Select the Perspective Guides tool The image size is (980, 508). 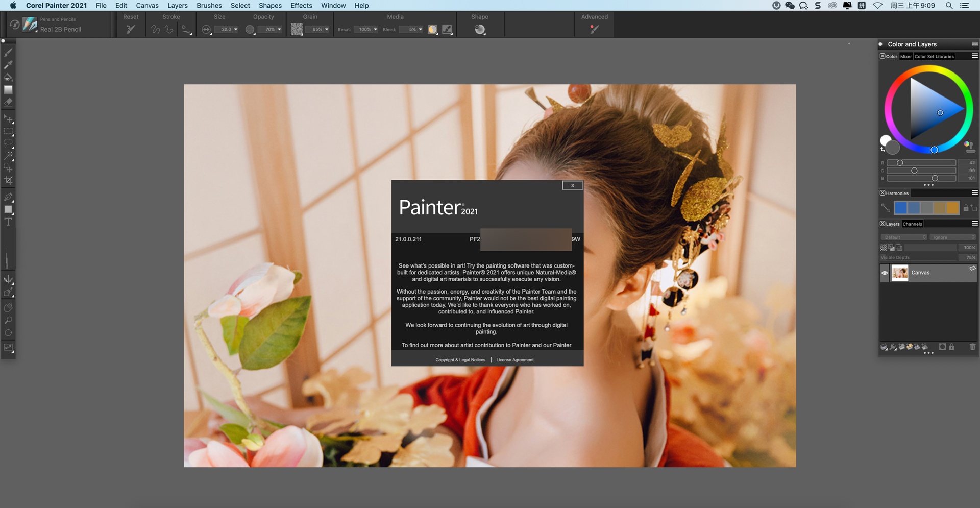click(8, 292)
